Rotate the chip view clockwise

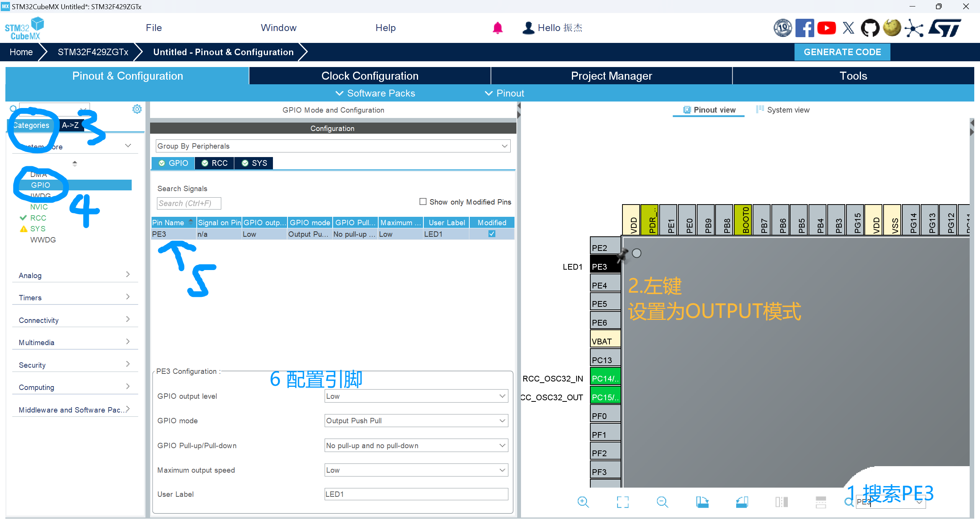(702, 502)
